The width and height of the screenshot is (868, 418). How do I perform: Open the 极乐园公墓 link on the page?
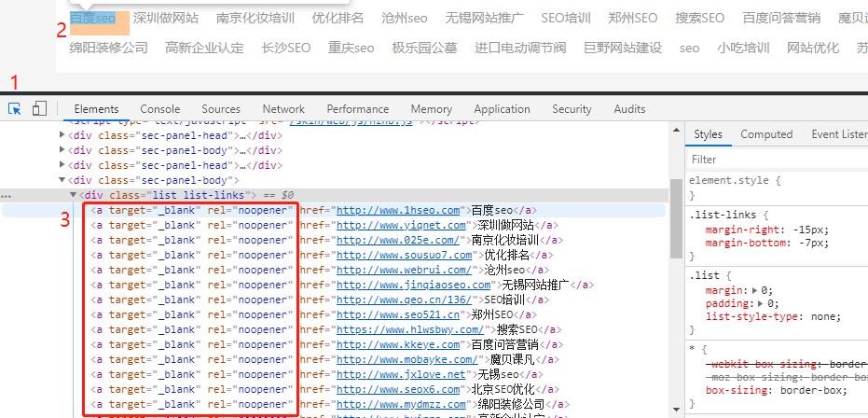coord(424,48)
